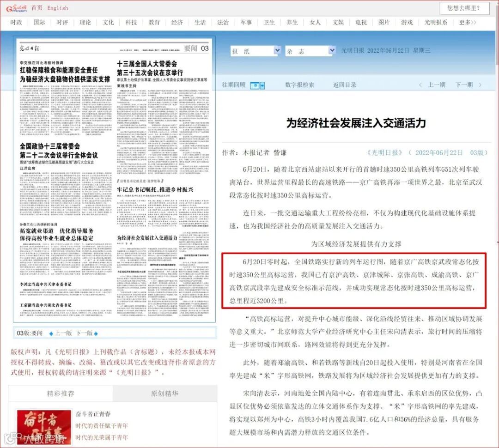Click the Guangming Online logo

pyautogui.click(x=17, y=8)
